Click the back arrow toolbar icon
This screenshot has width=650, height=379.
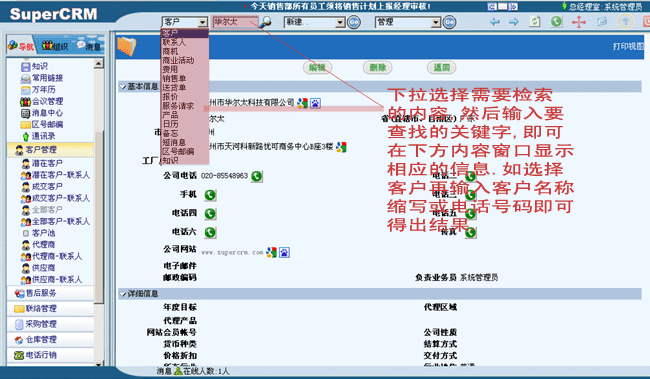point(495,22)
